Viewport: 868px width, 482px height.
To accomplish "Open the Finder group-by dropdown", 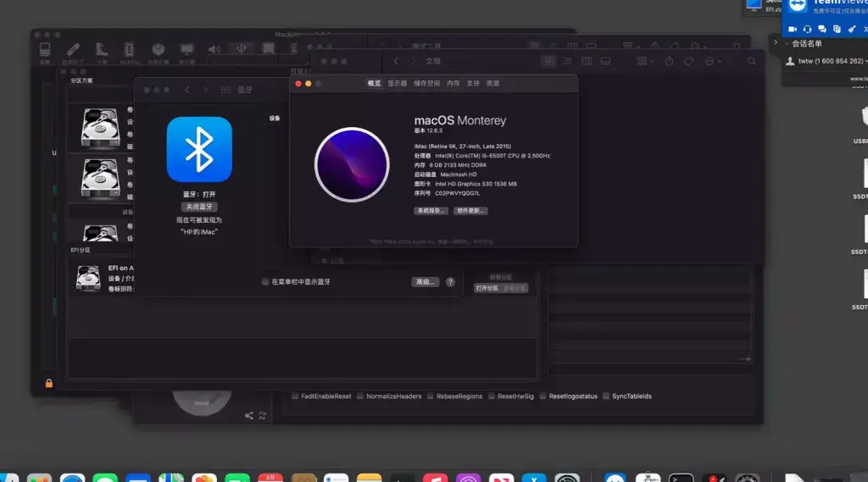I will [645, 62].
